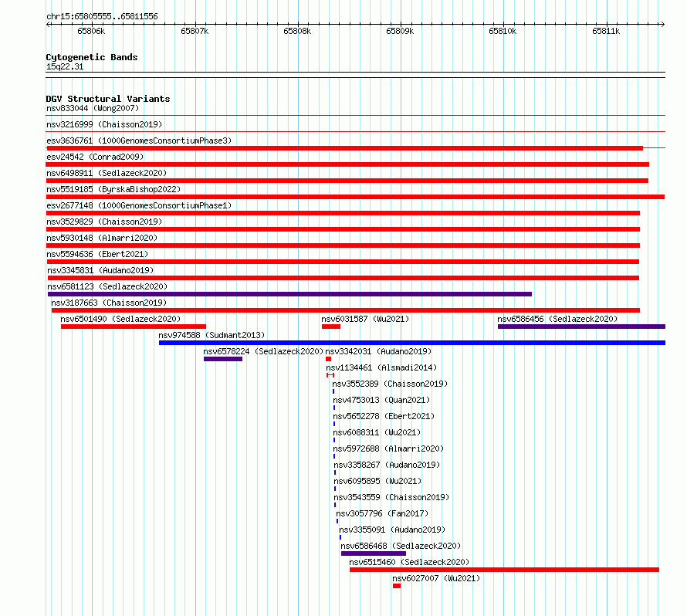
Task: Open nsv5652278 (Ebert2021) label
Action: 384,416
